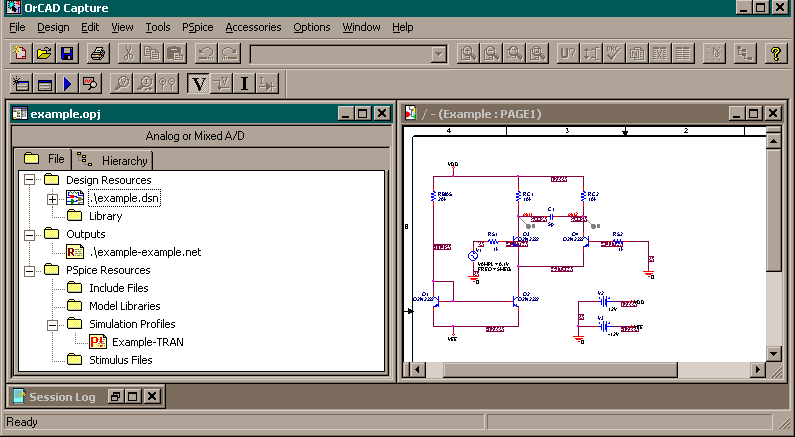Open the Design menu

point(53,27)
